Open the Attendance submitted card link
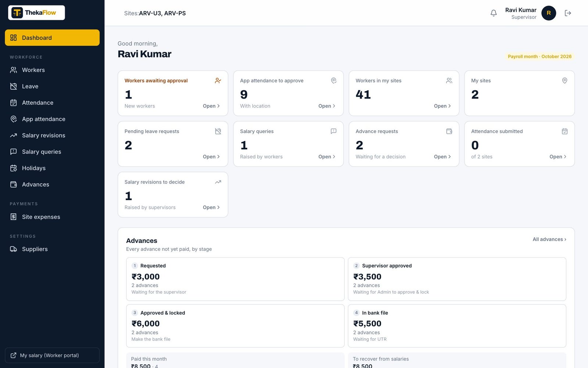Image resolution: width=588 pixels, height=368 pixels. (x=558, y=157)
